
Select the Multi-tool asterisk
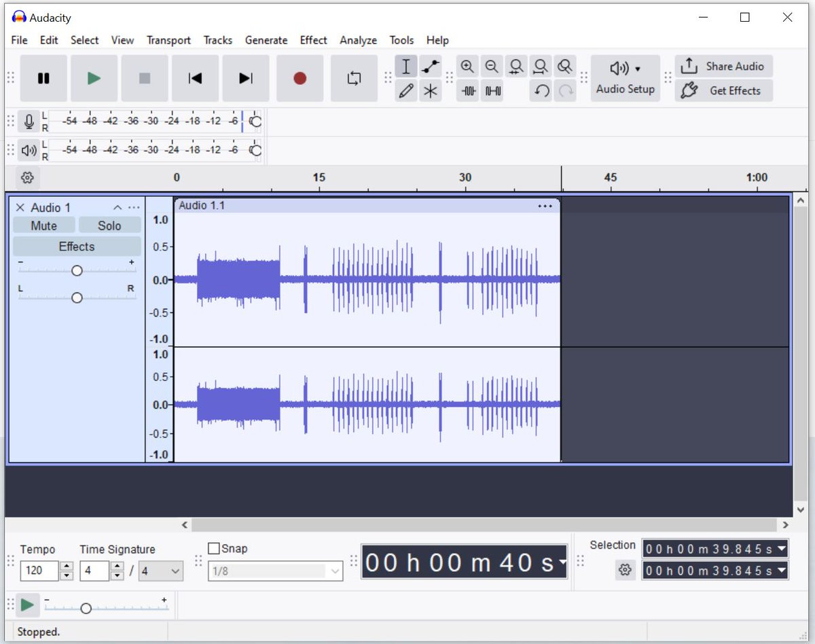pyautogui.click(x=430, y=90)
